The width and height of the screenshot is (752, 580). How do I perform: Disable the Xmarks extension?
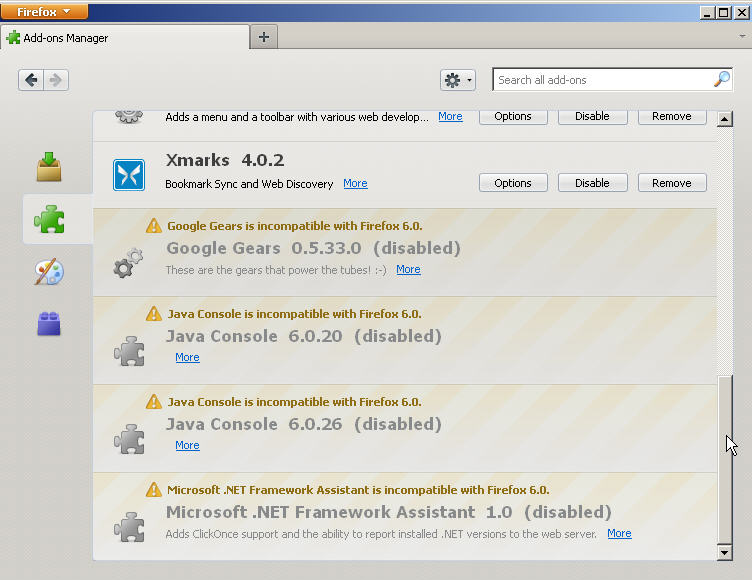coord(592,183)
